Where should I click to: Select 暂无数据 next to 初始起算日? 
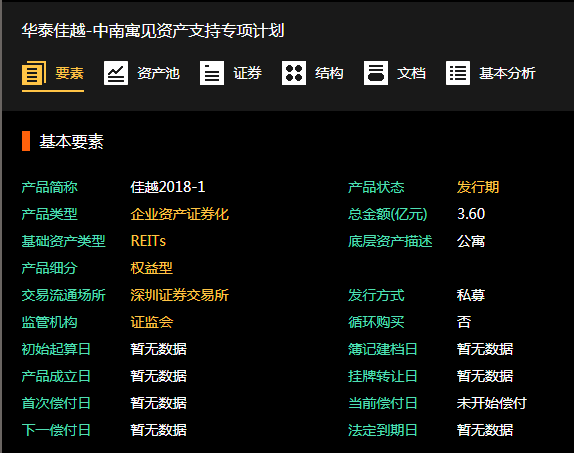159,349
